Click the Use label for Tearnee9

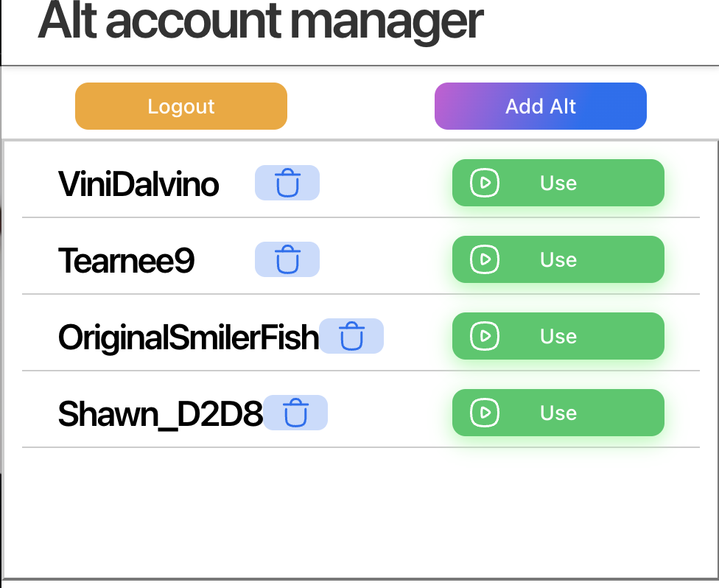point(558,259)
